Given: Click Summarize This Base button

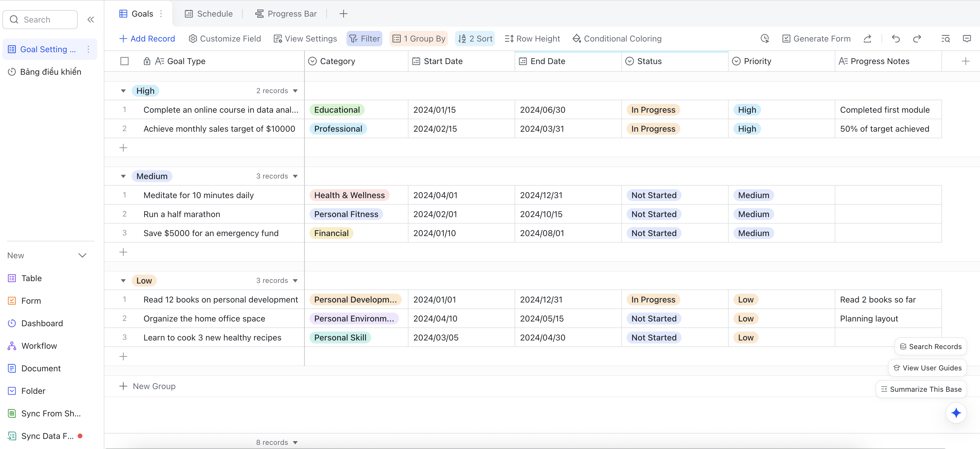Looking at the screenshot, I should pos(921,389).
